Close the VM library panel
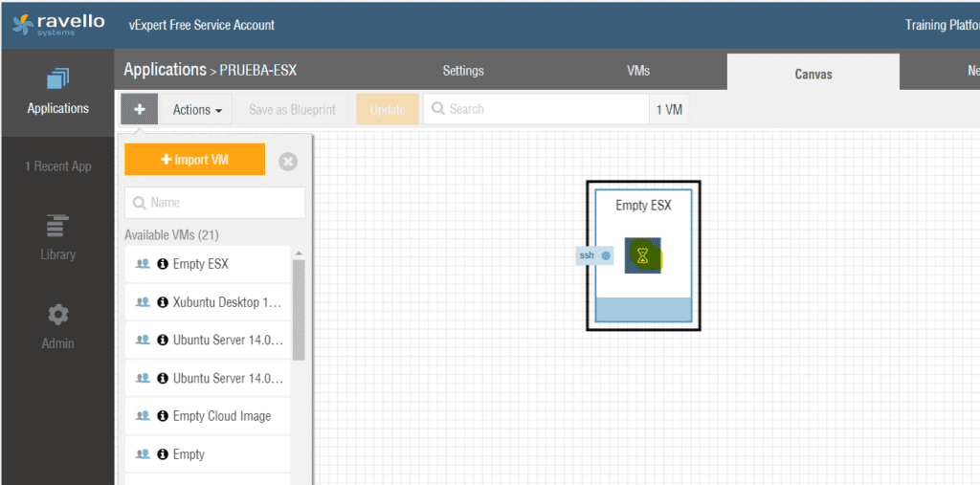This screenshot has height=485, width=980. tap(287, 162)
